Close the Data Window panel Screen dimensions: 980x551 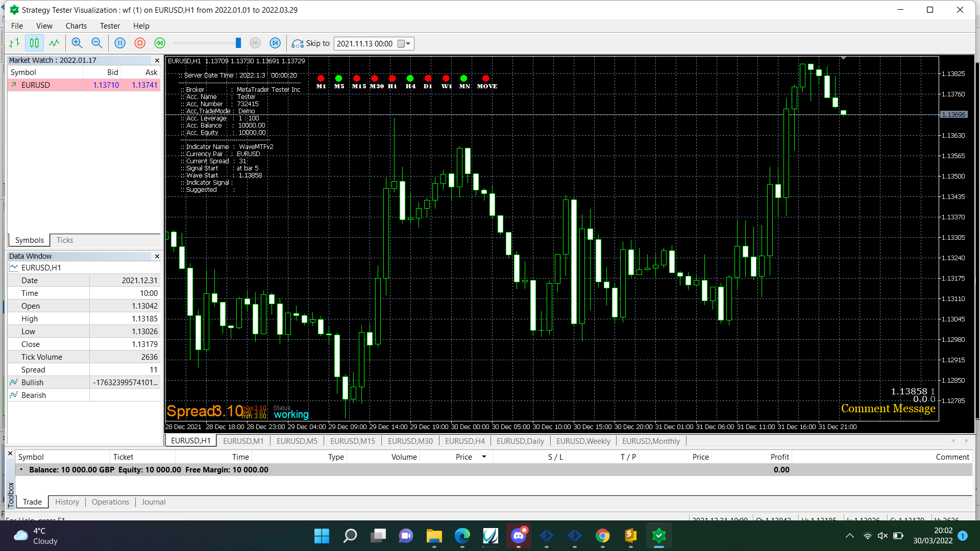tap(157, 256)
